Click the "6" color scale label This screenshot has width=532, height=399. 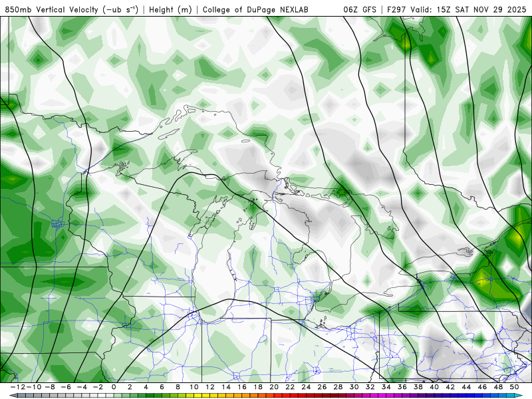tap(162, 387)
